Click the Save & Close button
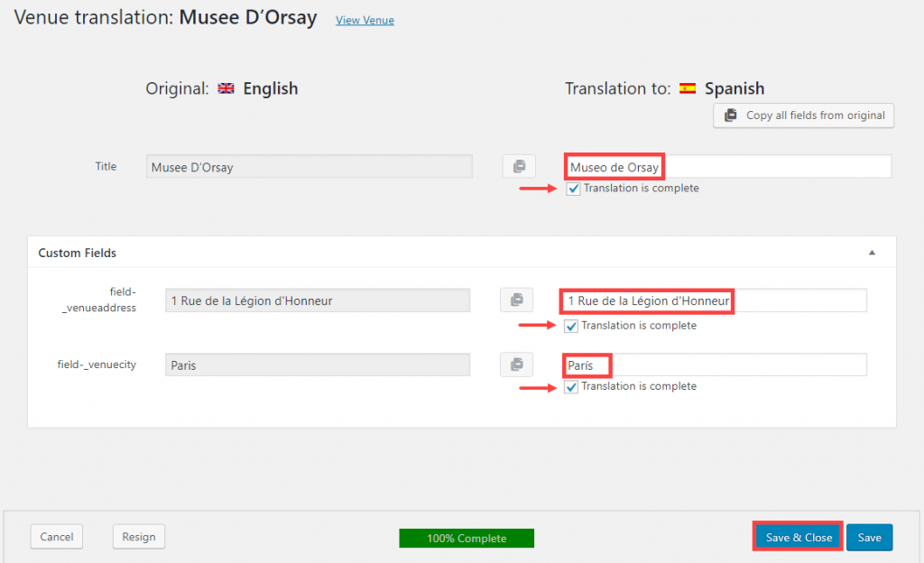This screenshot has height=563, width=924. 799,537
